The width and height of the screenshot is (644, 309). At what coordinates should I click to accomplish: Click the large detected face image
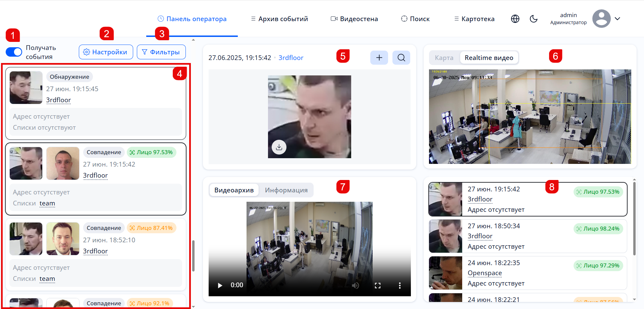310,117
